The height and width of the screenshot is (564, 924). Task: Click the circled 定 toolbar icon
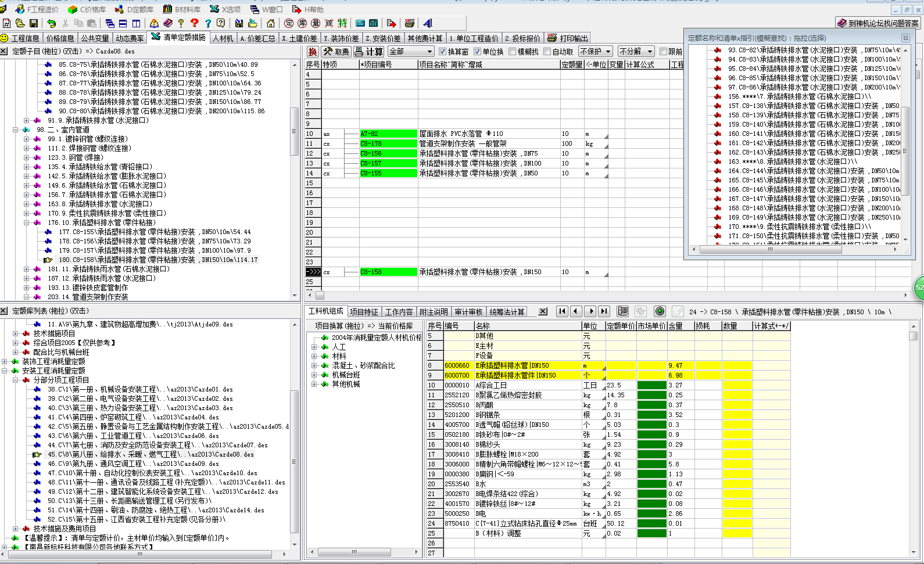(289, 23)
